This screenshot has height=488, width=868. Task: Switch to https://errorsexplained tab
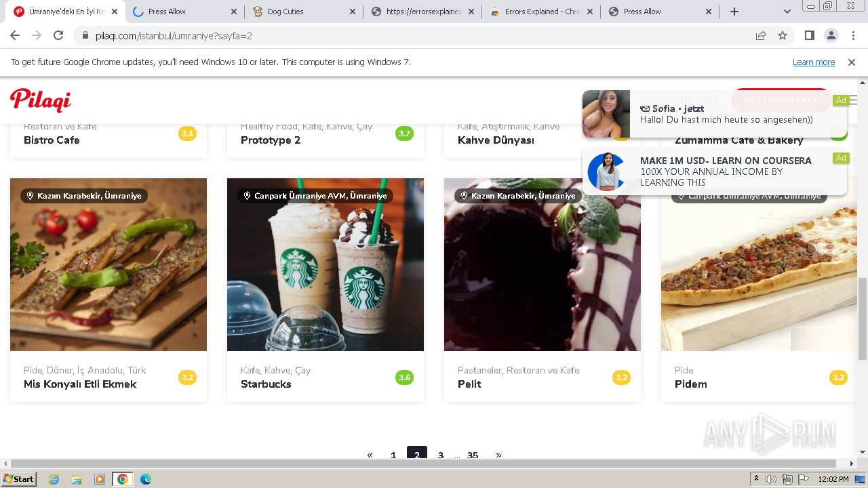pyautogui.click(x=422, y=12)
